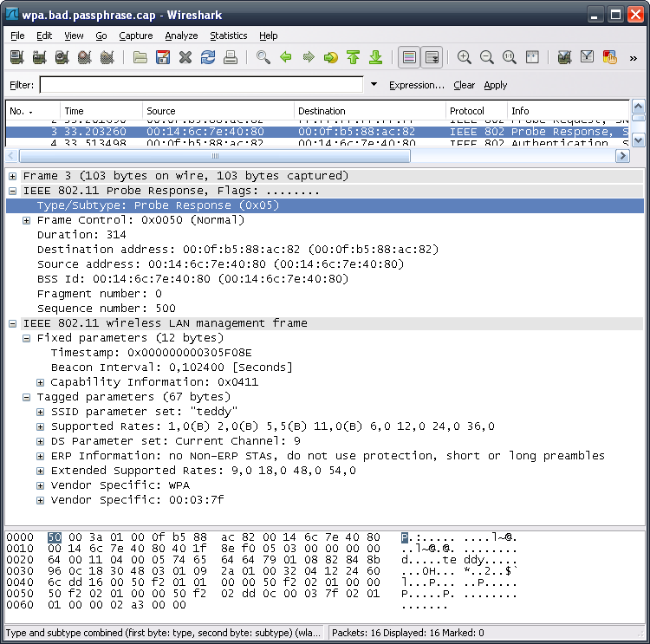
Task: Open the filter history dropdown arrow
Action: point(374,85)
